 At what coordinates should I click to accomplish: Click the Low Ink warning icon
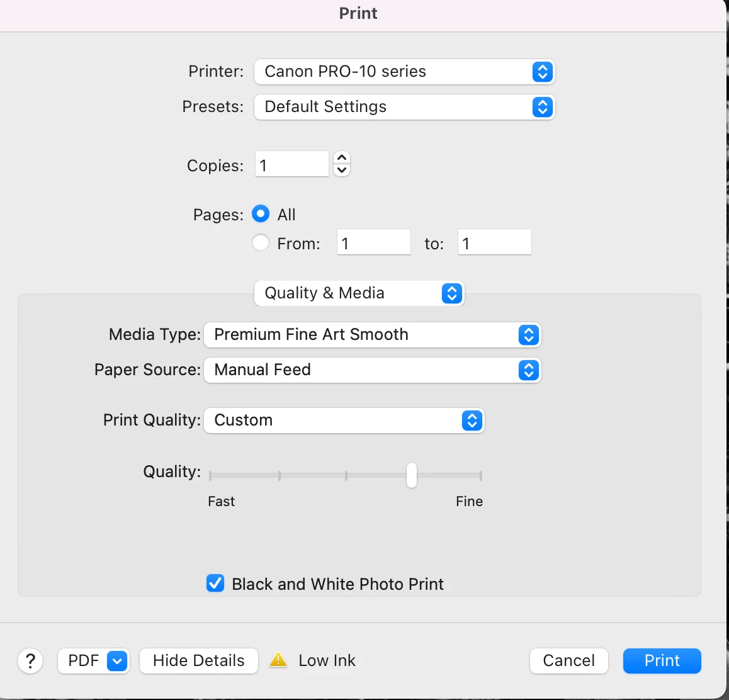pyautogui.click(x=278, y=660)
